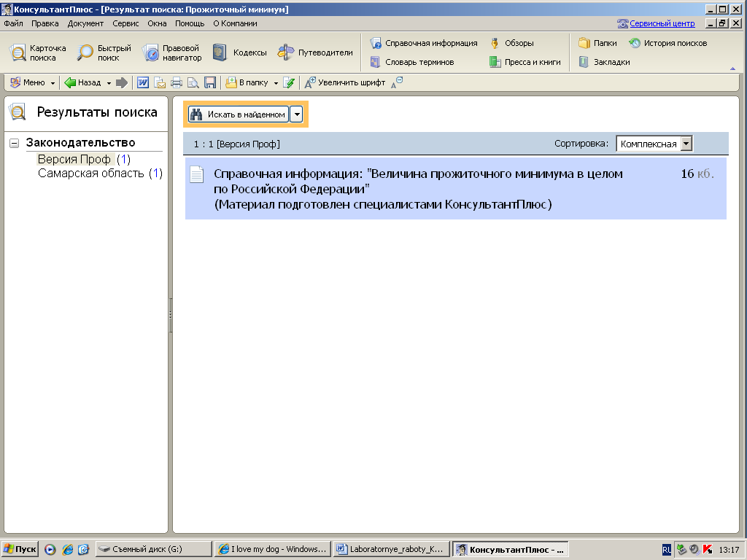Click the Меню toolbar button

[x=28, y=82]
